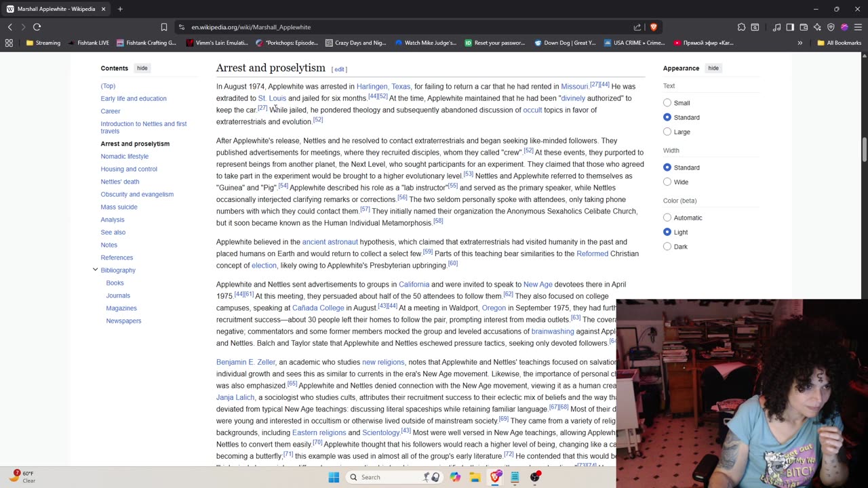The image size is (868, 488).
Task: Open the Vimm's Lair bookmark
Action: (216, 43)
